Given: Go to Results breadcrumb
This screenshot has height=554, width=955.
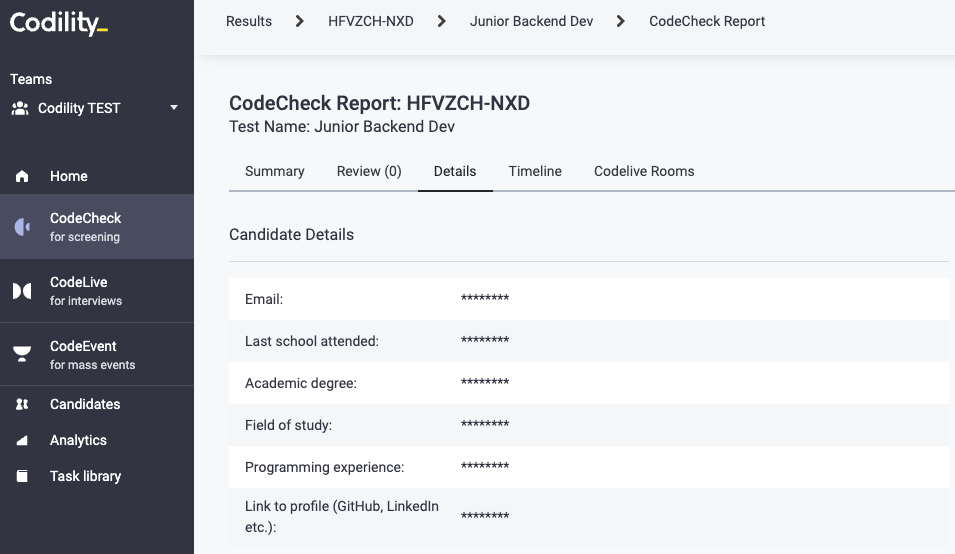Looking at the screenshot, I should (248, 21).
